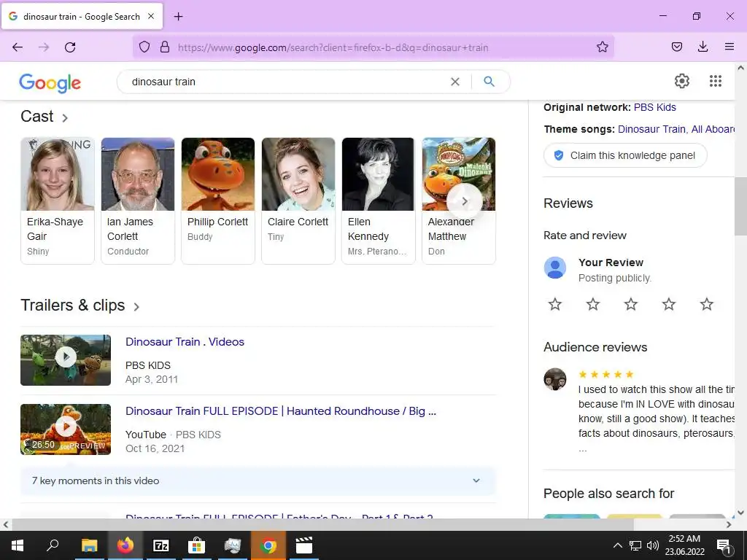Viewport: 747px width, 560px height.
Task: Expand the Cast section chevron
Action: pos(65,117)
